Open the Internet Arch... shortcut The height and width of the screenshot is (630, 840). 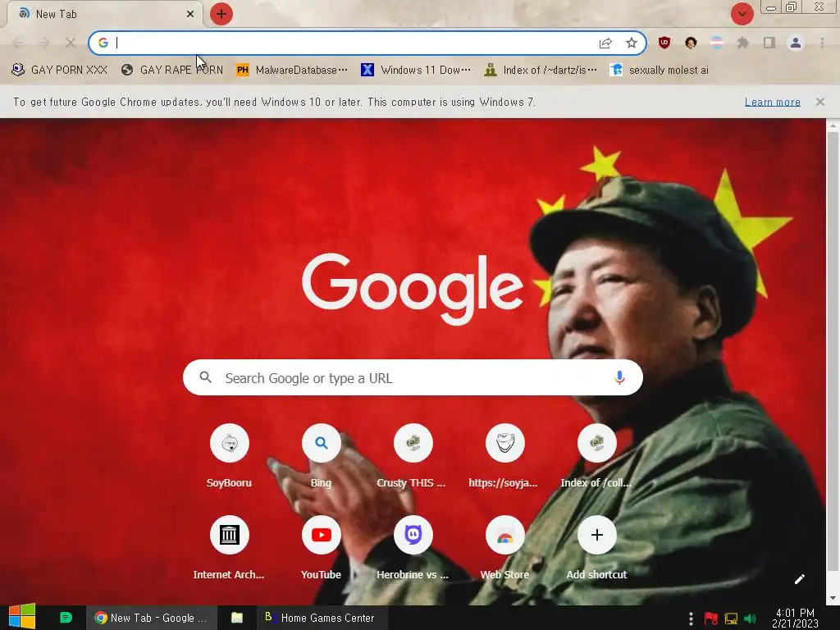pos(230,548)
